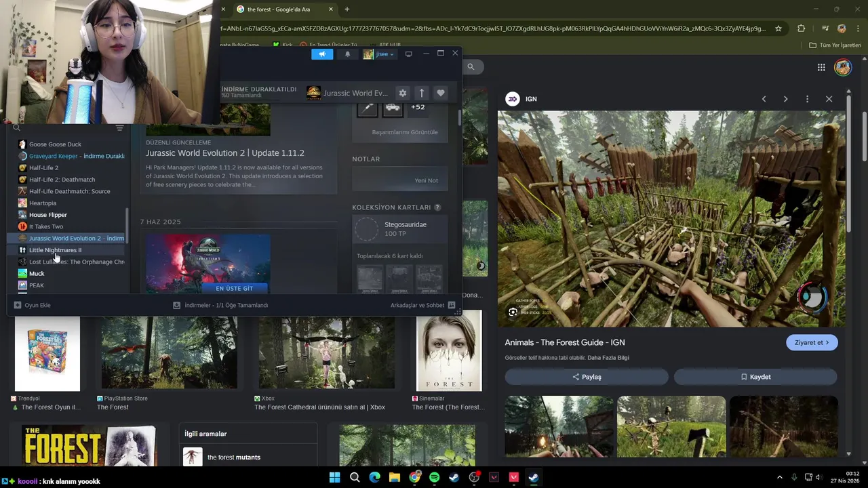This screenshot has height=488, width=868.
Task: Select Half-Life 2: Deathmatch entry
Action: 66,180
